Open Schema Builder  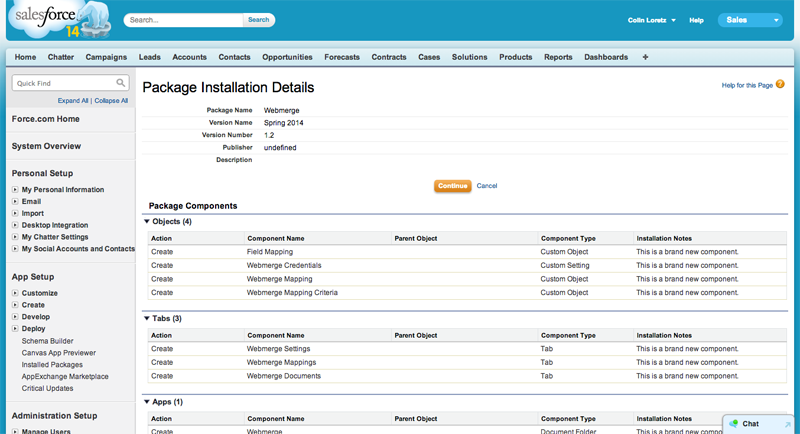[47, 341]
